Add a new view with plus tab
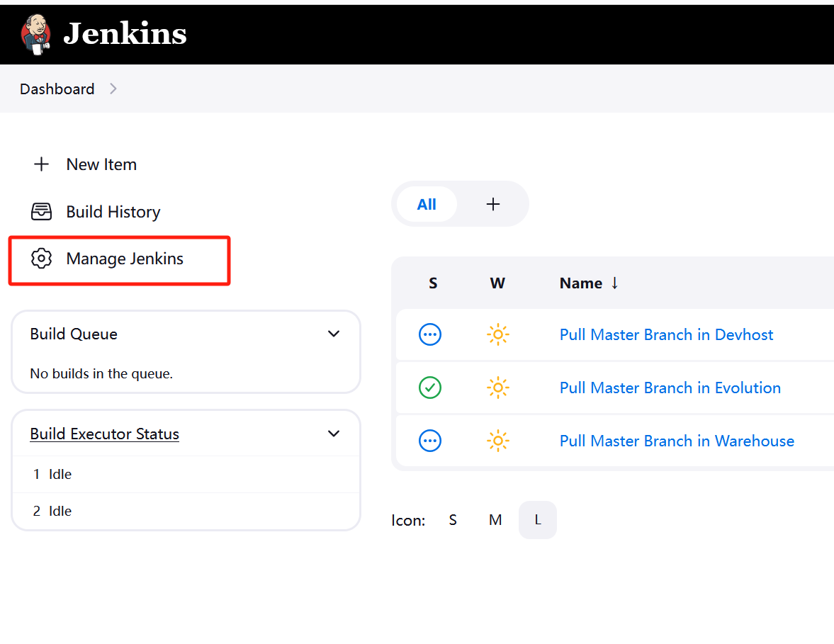 [x=493, y=204]
